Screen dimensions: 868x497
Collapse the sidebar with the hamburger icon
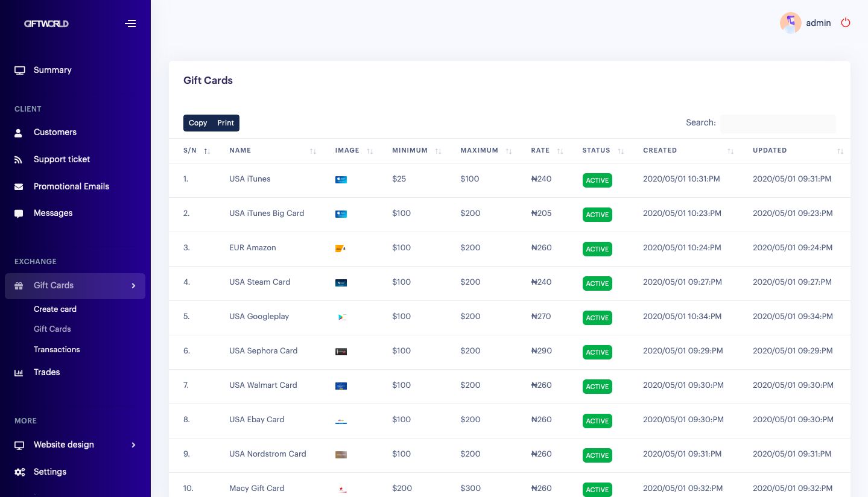[x=130, y=24]
